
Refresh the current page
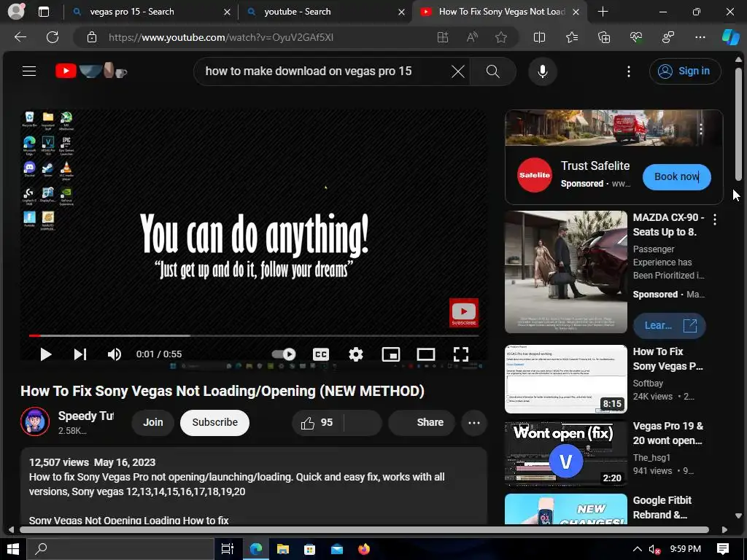click(53, 37)
